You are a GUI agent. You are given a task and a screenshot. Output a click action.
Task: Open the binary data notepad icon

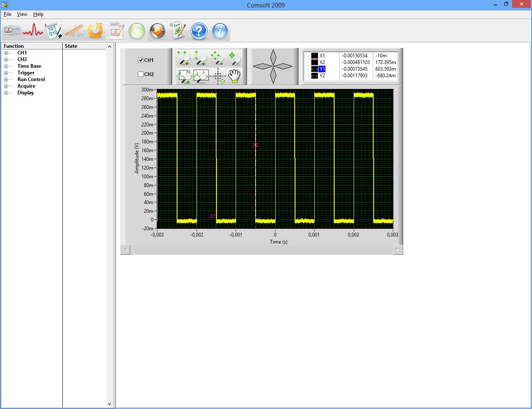pos(53,31)
